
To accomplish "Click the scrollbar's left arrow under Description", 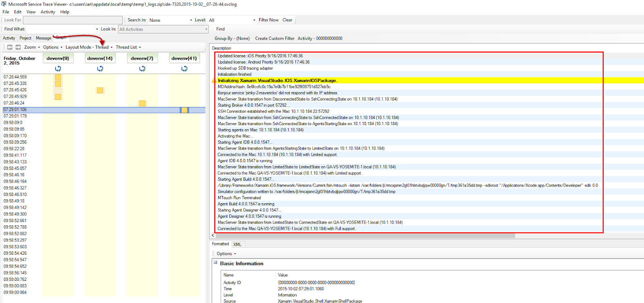I will pyautogui.click(x=213, y=236).
